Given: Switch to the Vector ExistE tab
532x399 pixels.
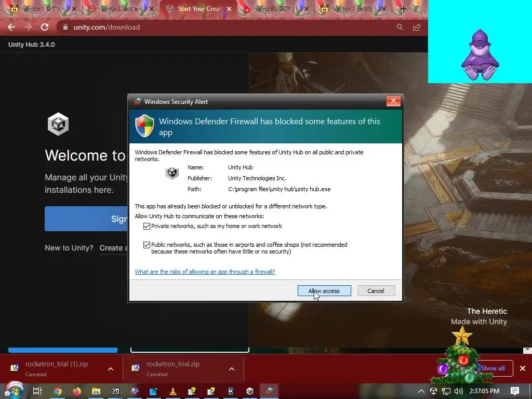Looking at the screenshot, I should coord(352,9).
